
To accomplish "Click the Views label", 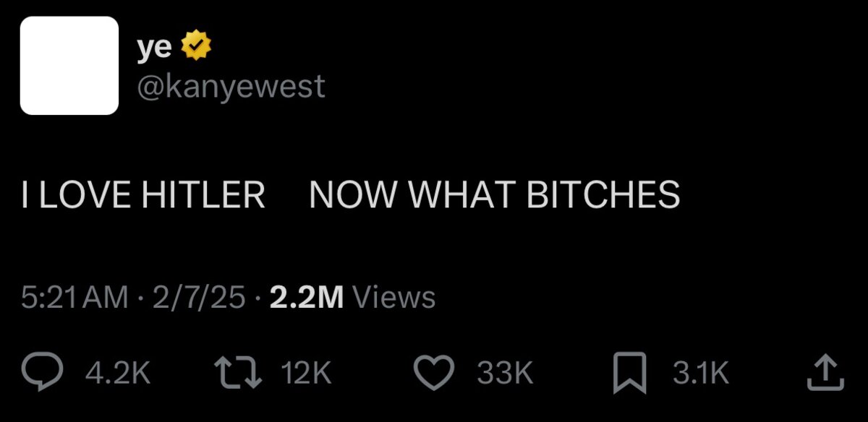I will [x=393, y=298].
